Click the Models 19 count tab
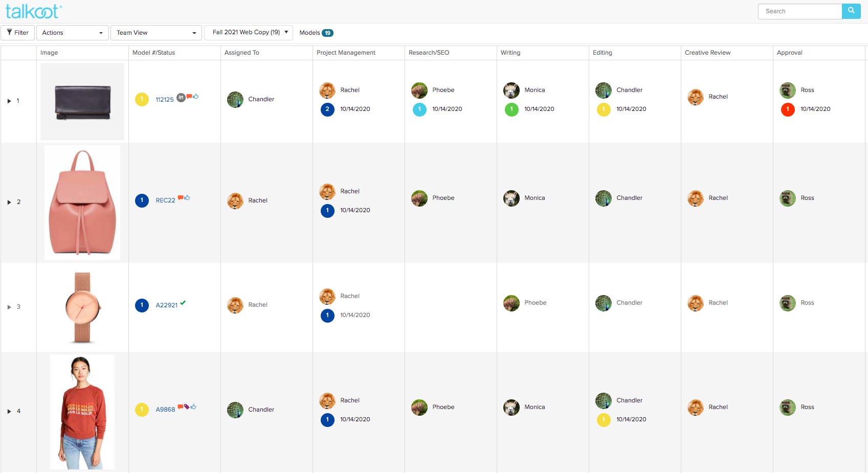 tap(316, 33)
